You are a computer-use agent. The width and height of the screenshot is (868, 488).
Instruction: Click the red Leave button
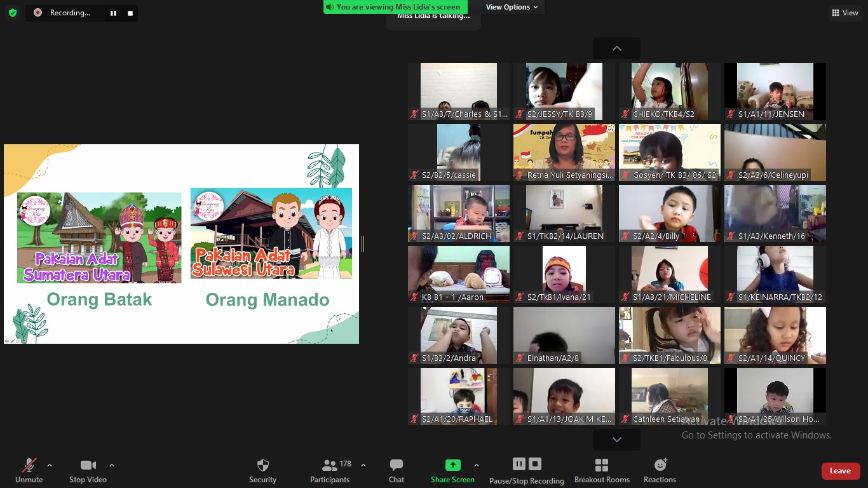click(840, 471)
